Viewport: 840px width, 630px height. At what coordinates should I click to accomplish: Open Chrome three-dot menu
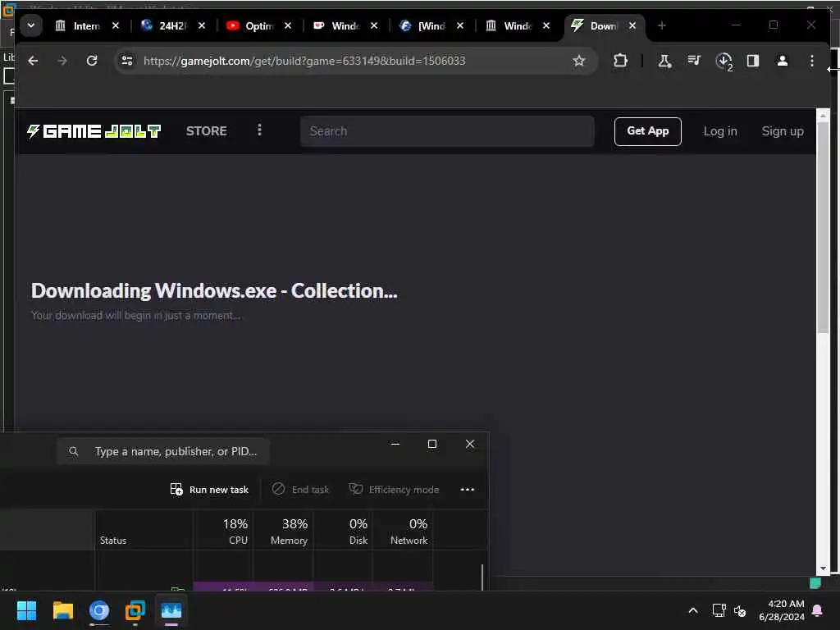(x=812, y=61)
